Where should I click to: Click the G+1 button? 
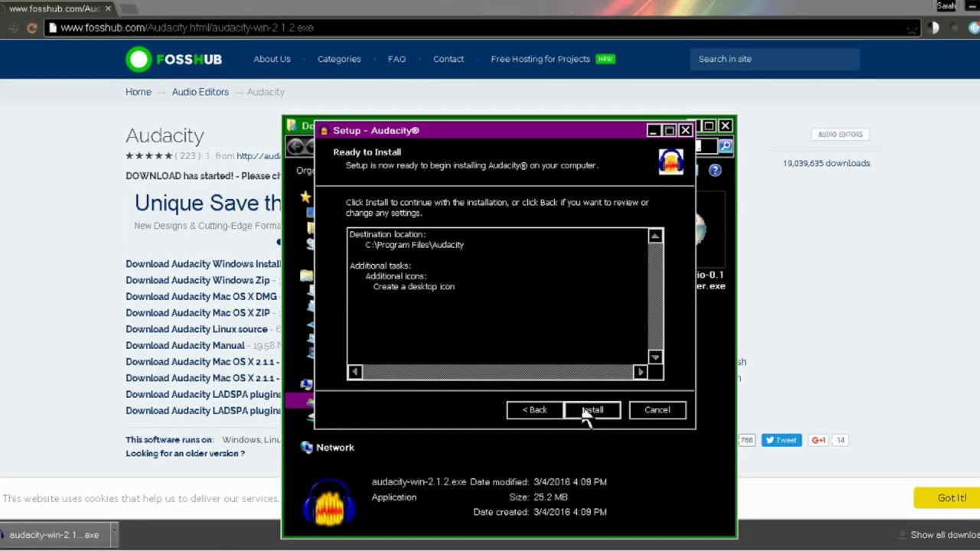tap(818, 440)
